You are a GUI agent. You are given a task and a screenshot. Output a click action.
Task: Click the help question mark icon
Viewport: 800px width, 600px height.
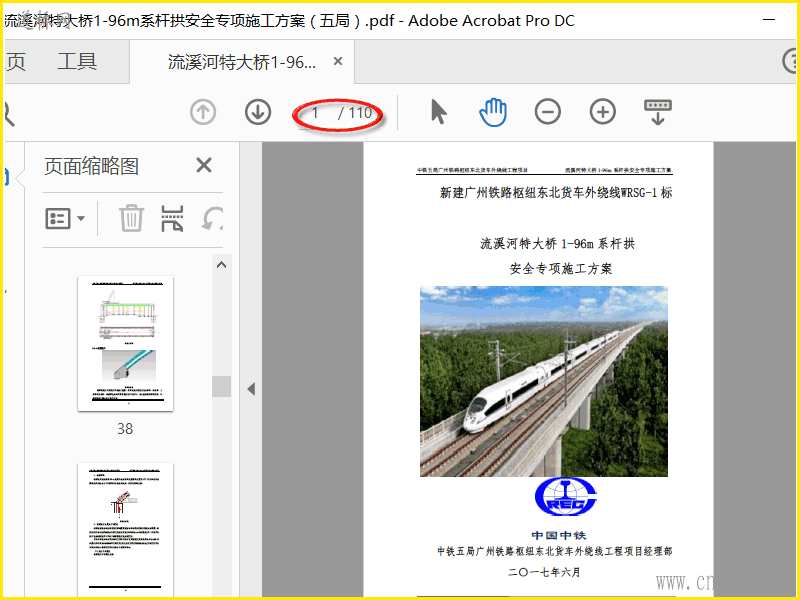pos(790,61)
